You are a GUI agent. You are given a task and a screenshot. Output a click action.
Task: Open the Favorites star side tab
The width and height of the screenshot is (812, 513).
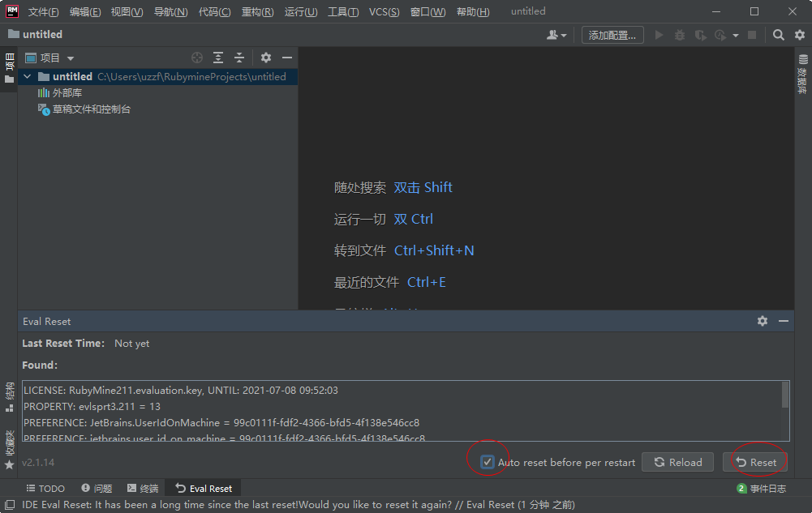[9, 450]
